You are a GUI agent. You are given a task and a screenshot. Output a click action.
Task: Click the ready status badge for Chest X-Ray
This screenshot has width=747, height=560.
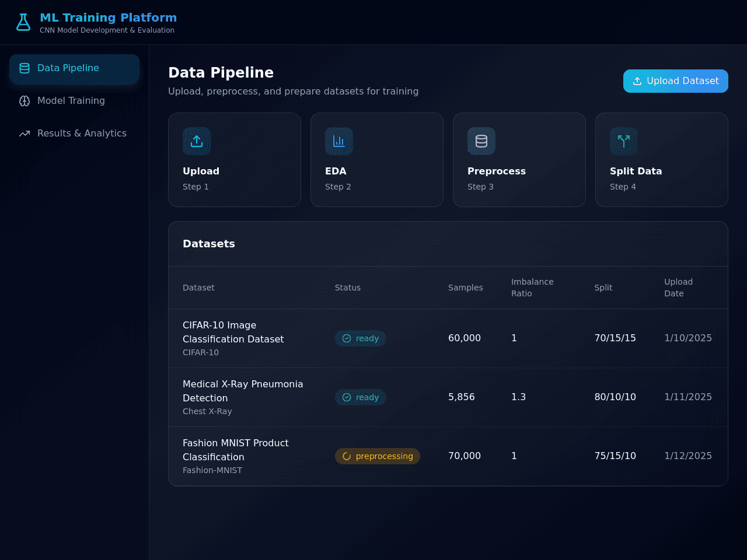[x=361, y=397]
